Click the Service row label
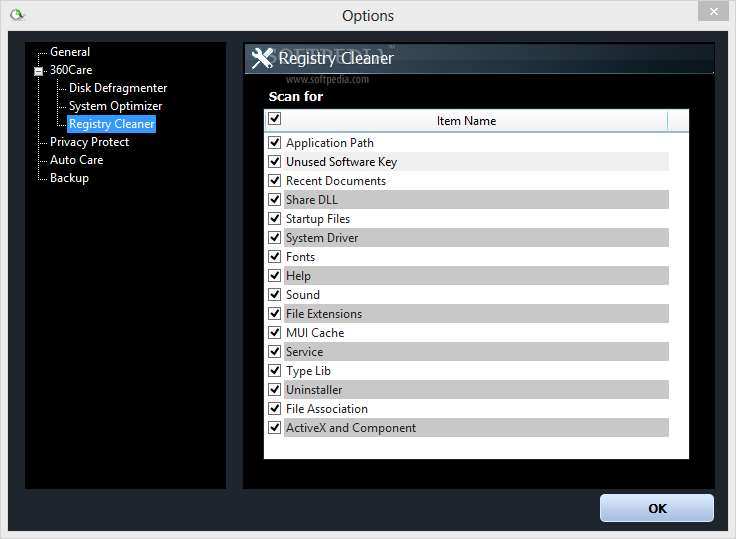The width and height of the screenshot is (736, 539). [x=304, y=352]
